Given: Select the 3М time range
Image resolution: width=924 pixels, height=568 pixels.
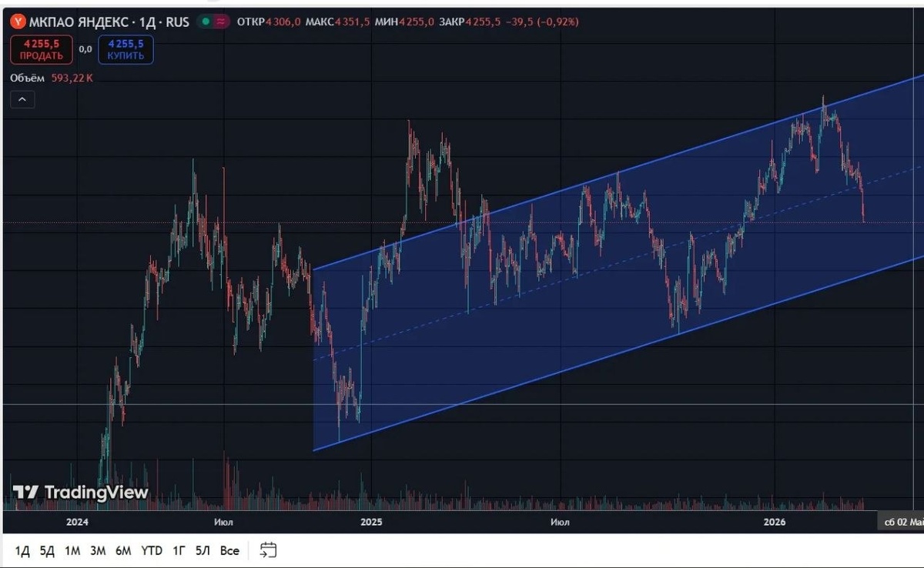Looking at the screenshot, I should (98, 550).
